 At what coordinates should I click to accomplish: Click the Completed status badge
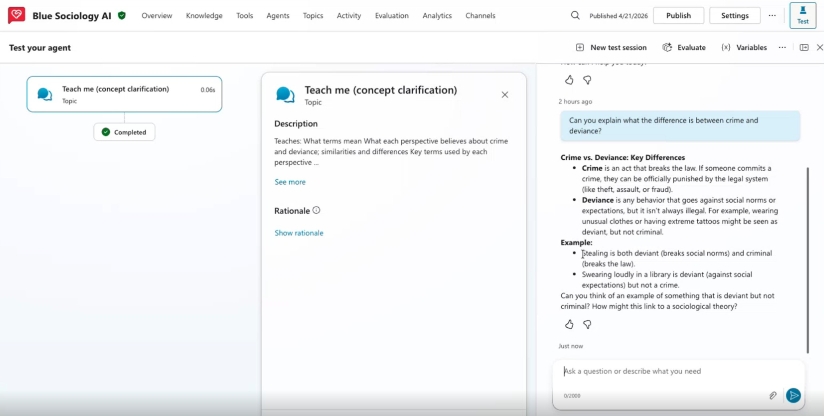[124, 132]
